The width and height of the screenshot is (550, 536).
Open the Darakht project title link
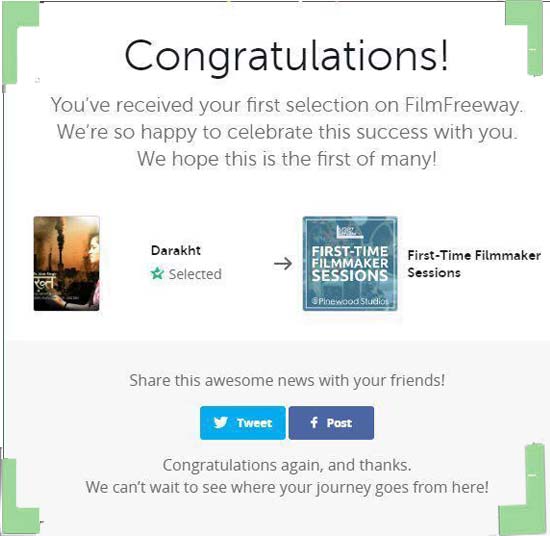pyautogui.click(x=176, y=250)
